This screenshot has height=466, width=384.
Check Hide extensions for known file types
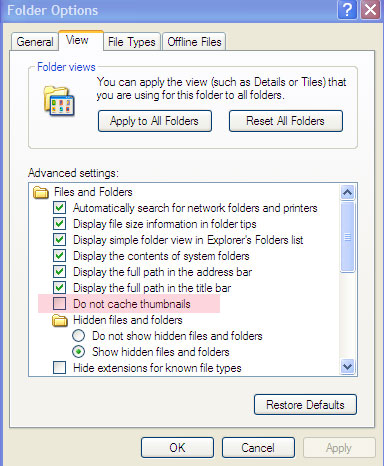pyautogui.click(x=60, y=368)
